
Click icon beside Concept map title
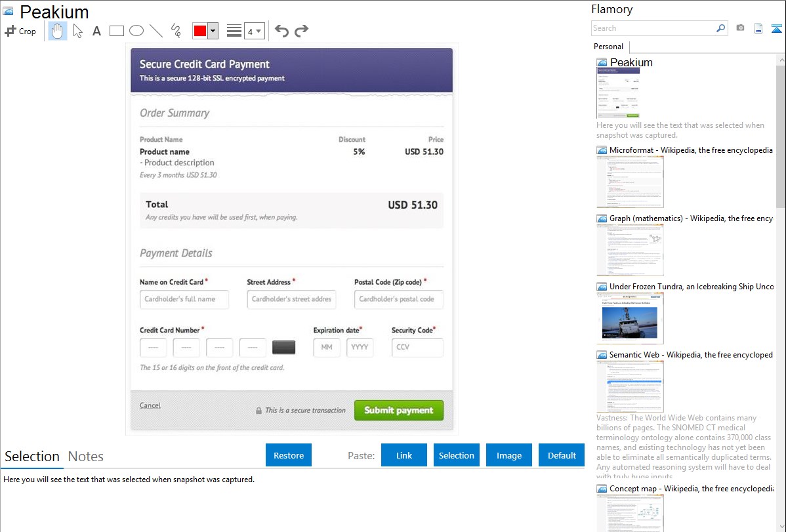(x=602, y=489)
